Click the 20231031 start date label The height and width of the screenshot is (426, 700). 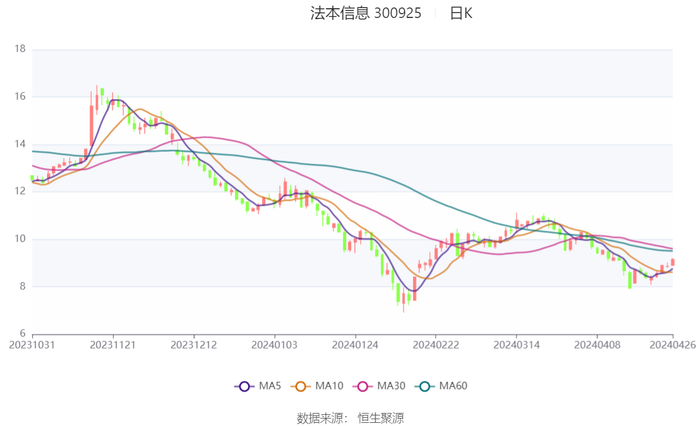[x=32, y=344]
